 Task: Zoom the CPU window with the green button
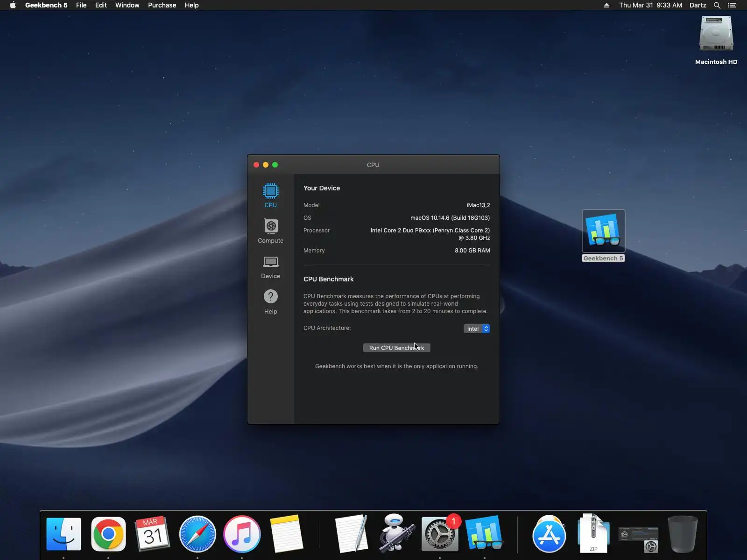(x=275, y=165)
